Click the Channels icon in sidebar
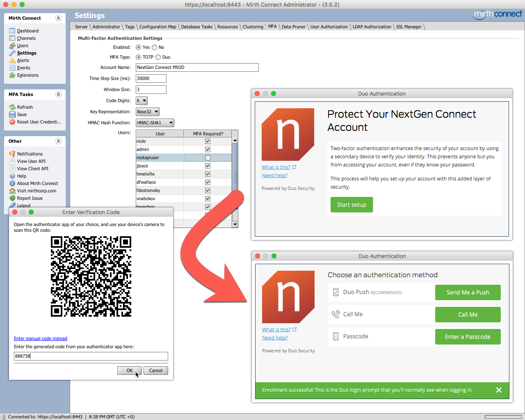 [x=12, y=38]
